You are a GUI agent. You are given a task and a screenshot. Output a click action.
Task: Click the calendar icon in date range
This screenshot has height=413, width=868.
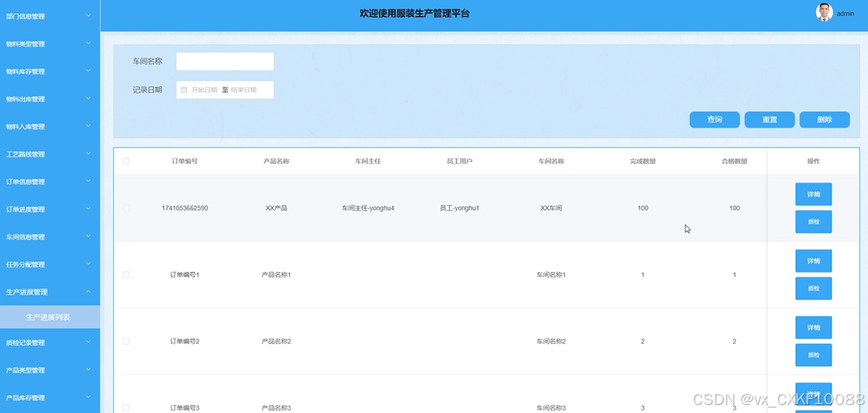point(185,90)
